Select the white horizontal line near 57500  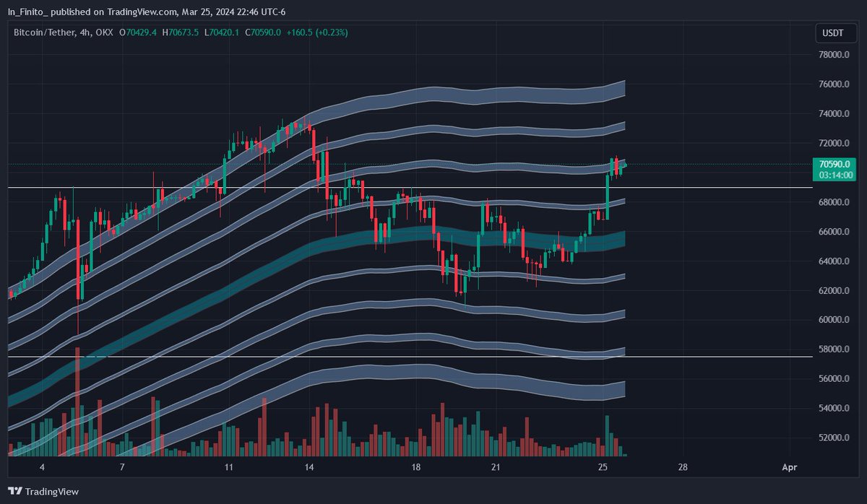[x=410, y=357]
